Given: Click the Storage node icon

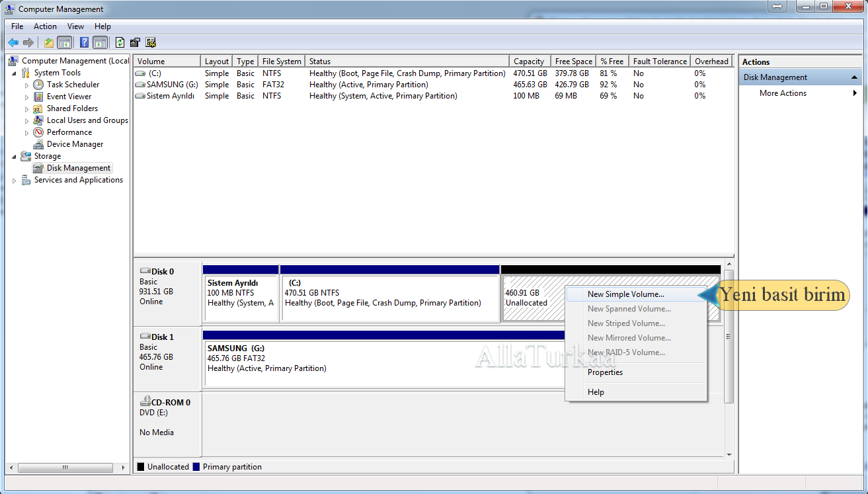Looking at the screenshot, I should click(x=26, y=156).
